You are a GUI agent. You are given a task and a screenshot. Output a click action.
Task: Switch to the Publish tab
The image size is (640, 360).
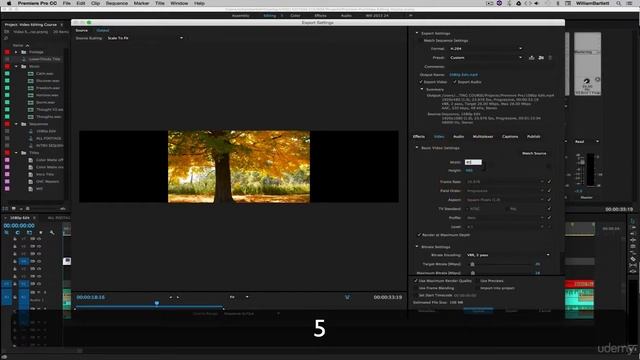click(533, 136)
